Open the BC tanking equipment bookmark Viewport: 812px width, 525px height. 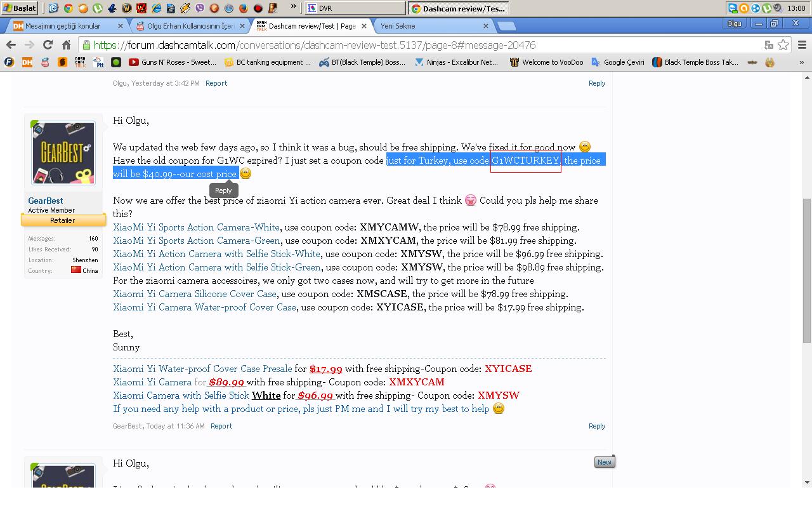pyautogui.click(x=268, y=62)
